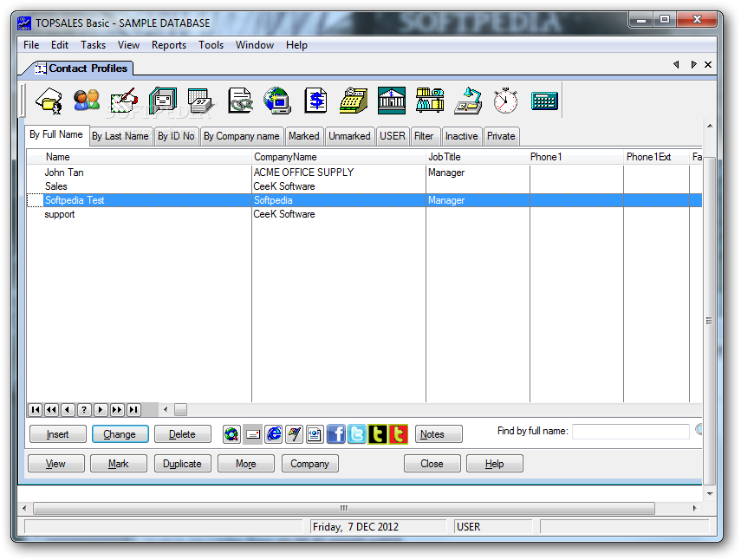741x560 pixels.
Task: Switch to Unmarked tab
Action: click(350, 136)
